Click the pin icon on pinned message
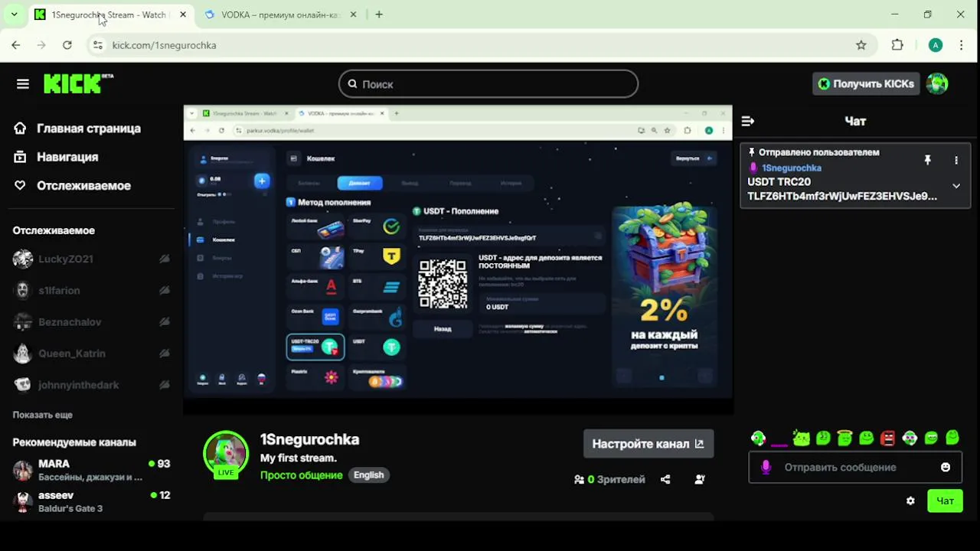 click(x=927, y=160)
